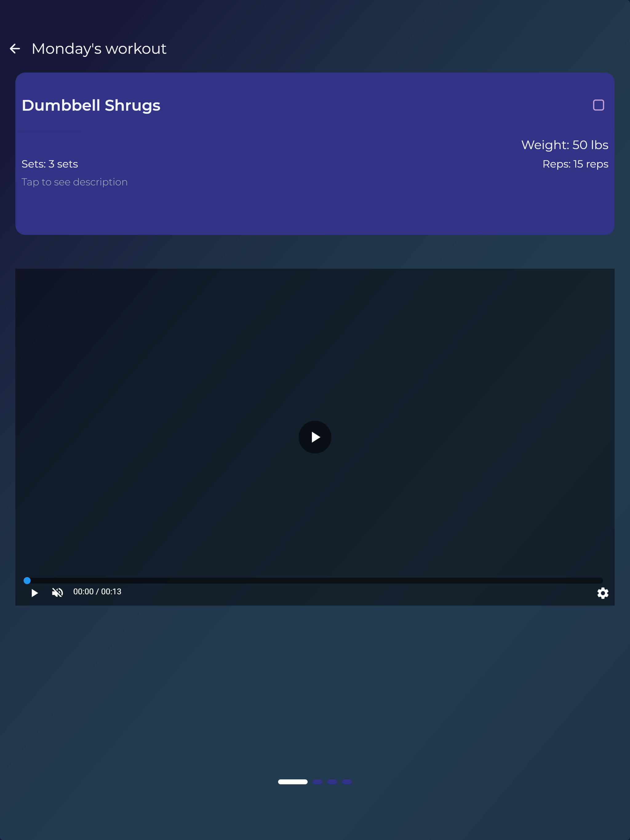Click the video progress bar track
The height and width of the screenshot is (840, 630).
pyautogui.click(x=315, y=580)
